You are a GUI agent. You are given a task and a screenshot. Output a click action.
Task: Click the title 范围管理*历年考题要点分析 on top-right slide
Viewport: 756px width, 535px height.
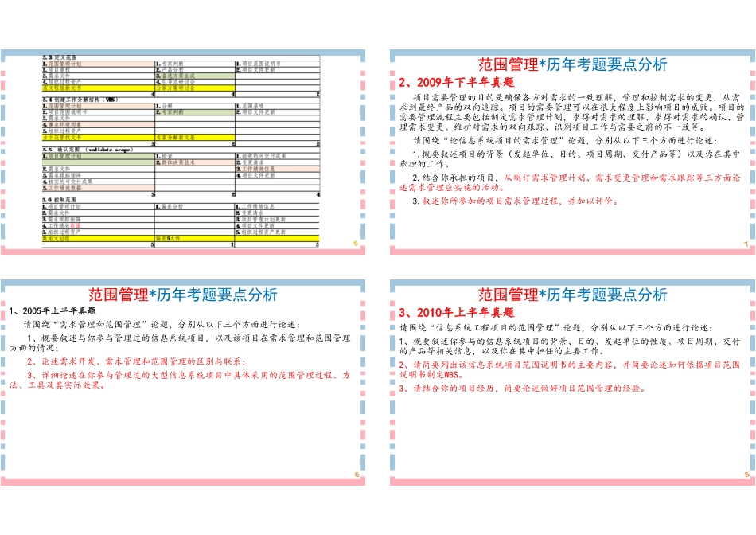click(573, 64)
